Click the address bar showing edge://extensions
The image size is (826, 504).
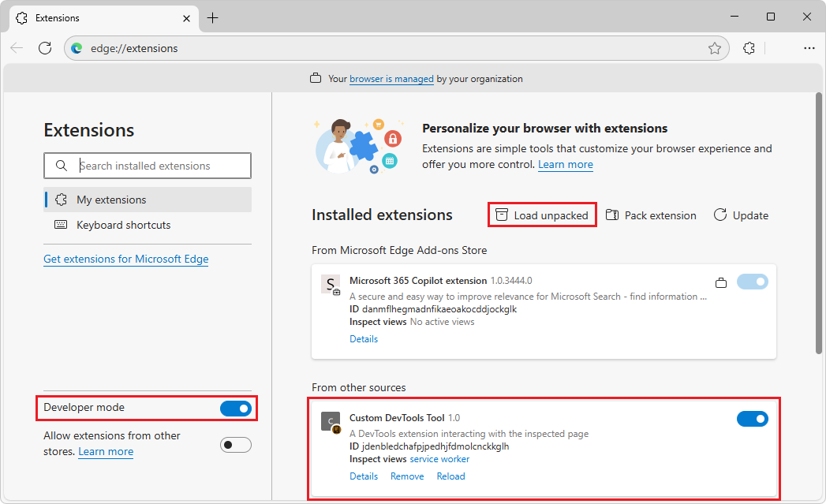click(396, 48)
